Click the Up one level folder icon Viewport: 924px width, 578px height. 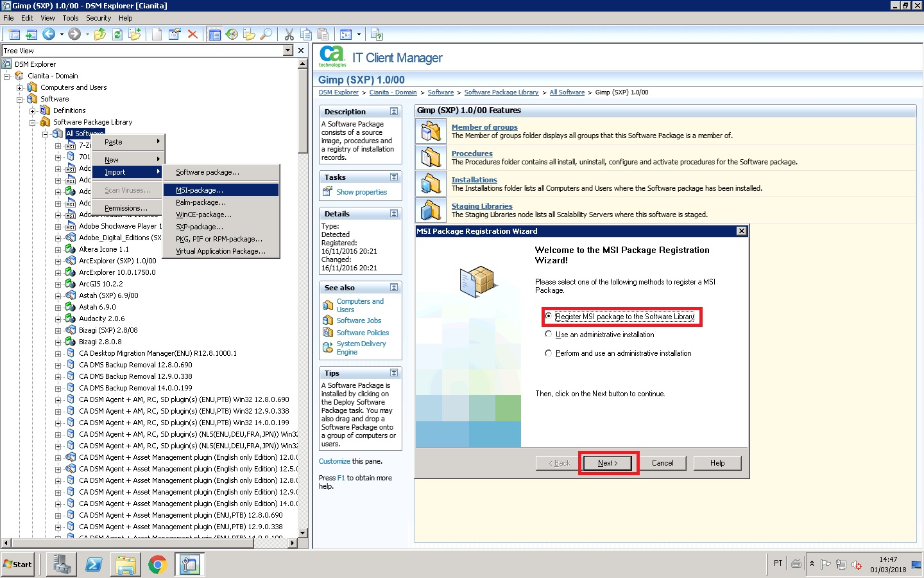100,34
